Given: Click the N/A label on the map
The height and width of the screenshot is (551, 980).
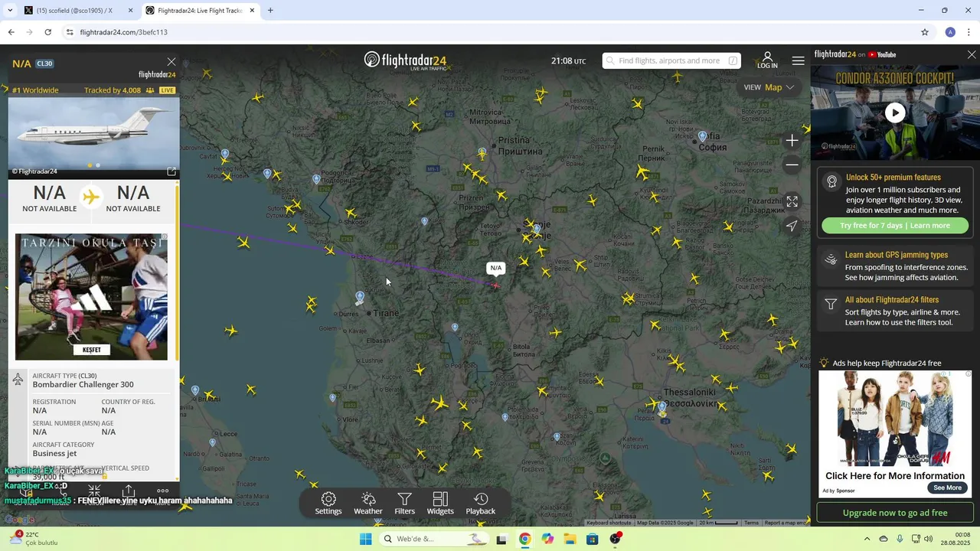Looking at the screenshot, I should point(496,268).
